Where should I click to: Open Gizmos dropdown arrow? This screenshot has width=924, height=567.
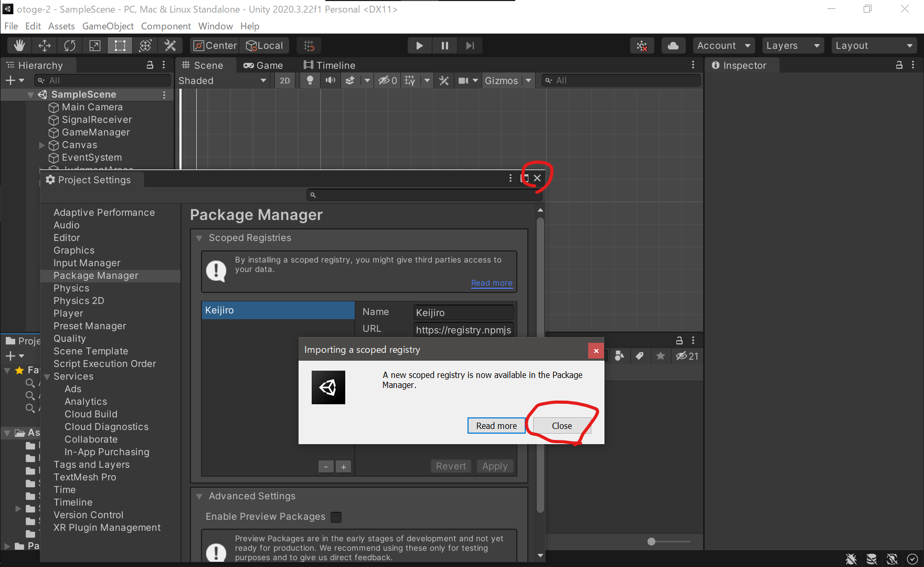pyautogui.click(x=529, y=80)
